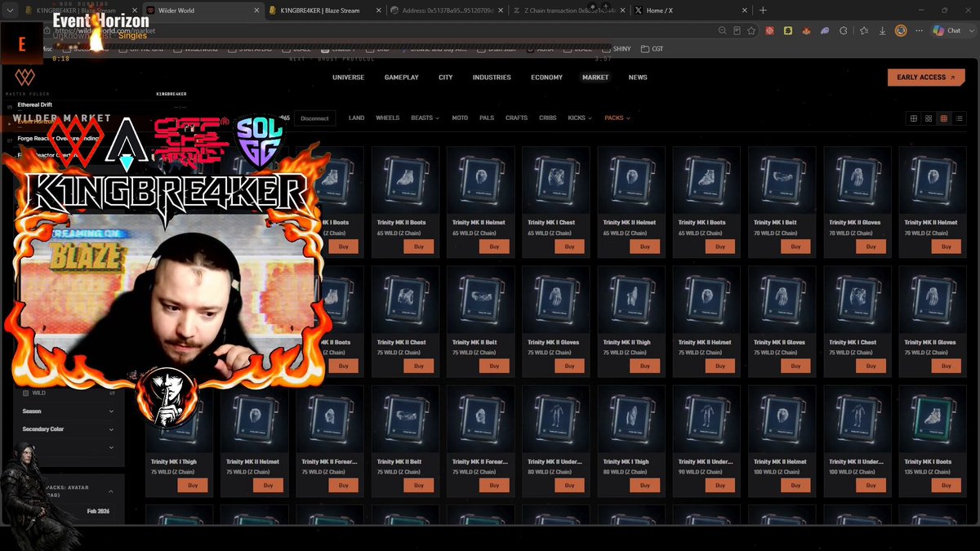Select the large grid view icon

click(x=914, y=118)
